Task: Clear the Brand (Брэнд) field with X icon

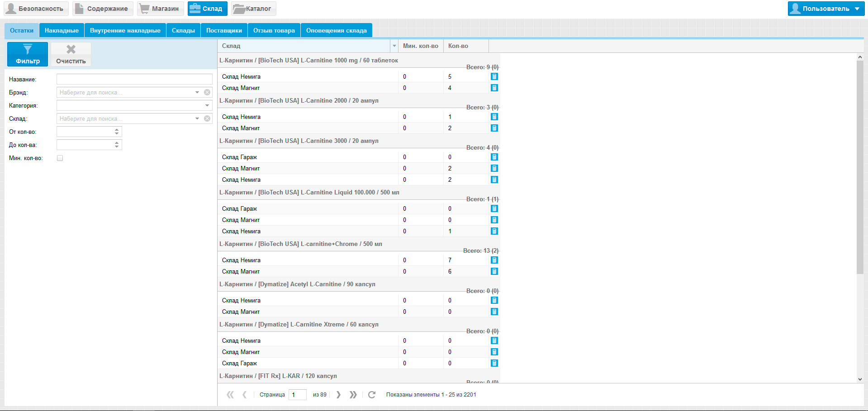Action: pyautogui.click(x=207, y=92)
